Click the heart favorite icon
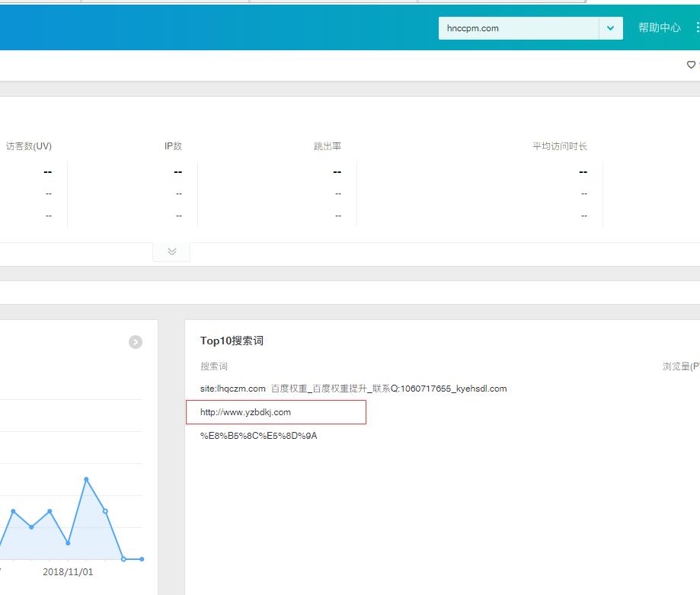The image size is (700, 595). 691,65
